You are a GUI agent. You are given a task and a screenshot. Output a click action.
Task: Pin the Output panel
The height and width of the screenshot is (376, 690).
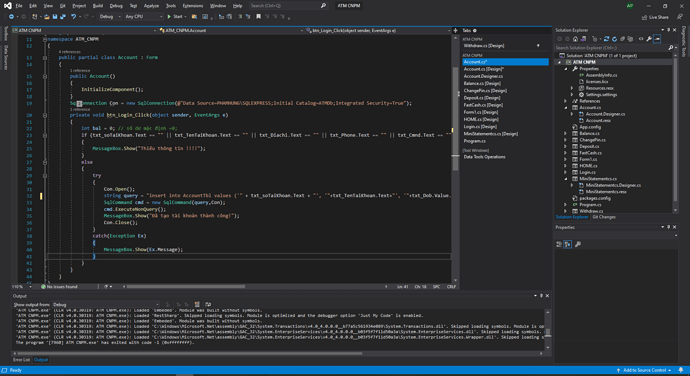click(541, 296)
